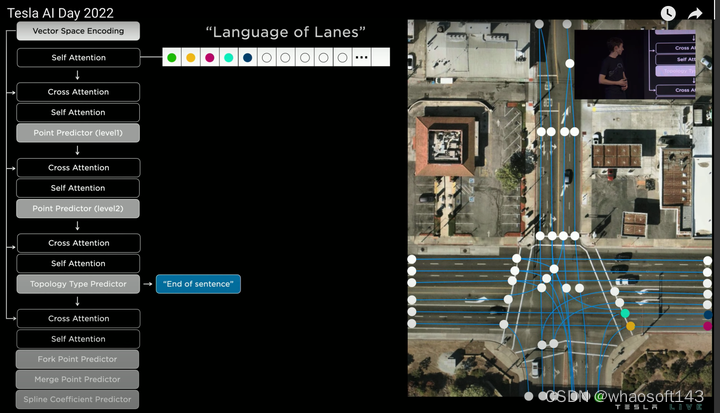Click the teal token dot in sequence
Screen dimensions: 720x413
click(x=229, y=57)
